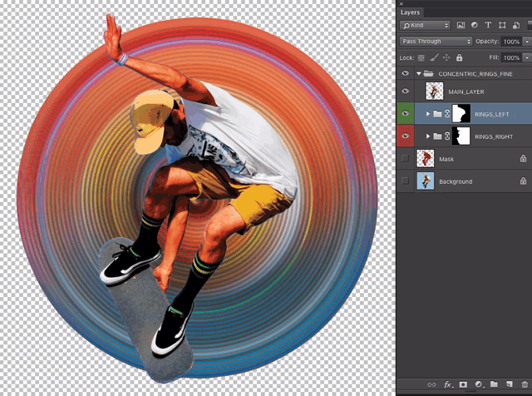Filter layers by smart object icon

point(516,25)
